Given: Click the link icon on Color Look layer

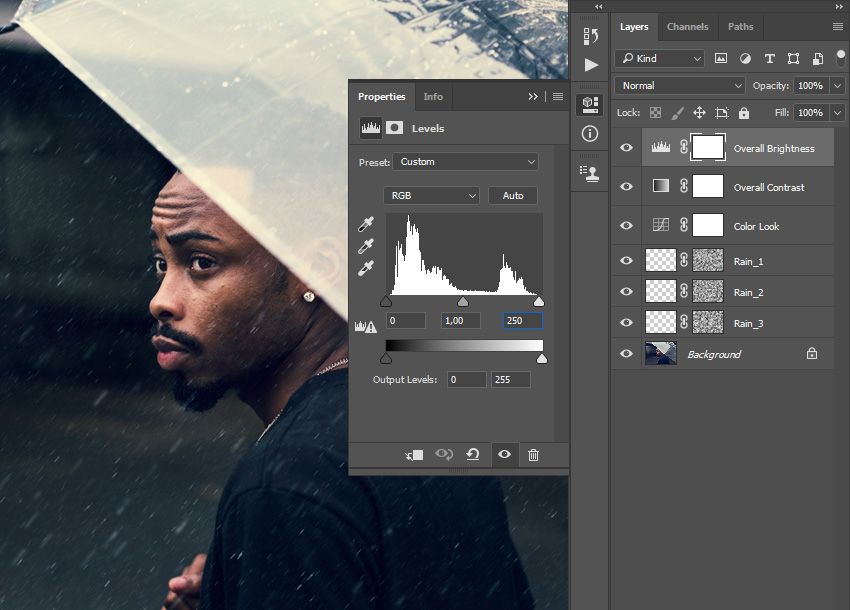Looking at the screenshot, I should tap(684, 225).
